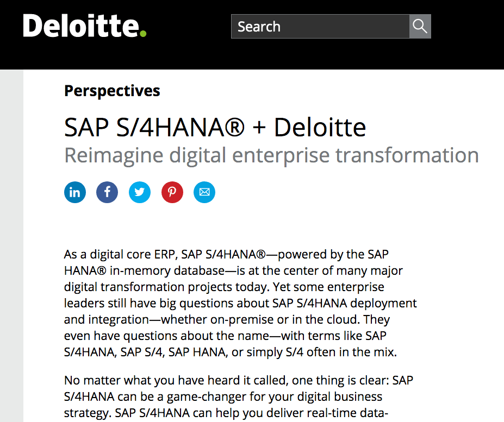Viewport: 504px width, 422px height.
Task: Click the SAP S/4HANA® + Deloitte title
Action: click(x=215, y=127)
